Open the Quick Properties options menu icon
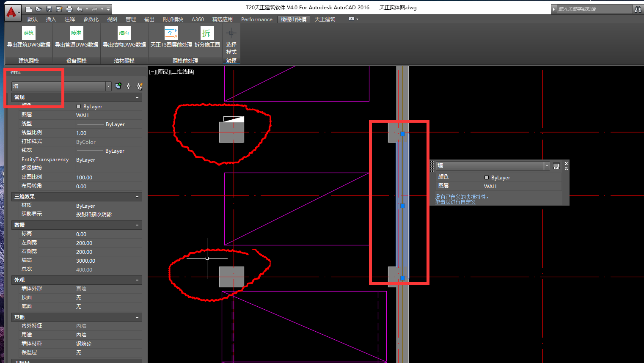Screen dimensions: 644x363 pos(566,168)
